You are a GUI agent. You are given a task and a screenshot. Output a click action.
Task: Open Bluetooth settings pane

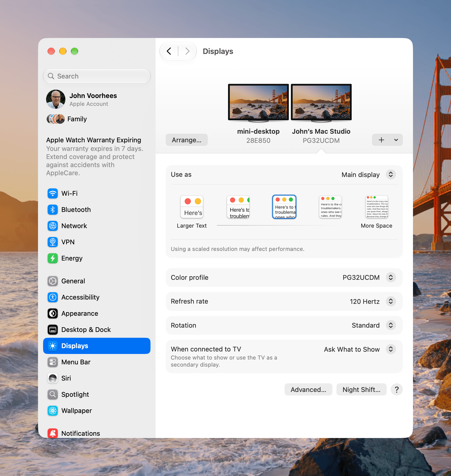97,210
